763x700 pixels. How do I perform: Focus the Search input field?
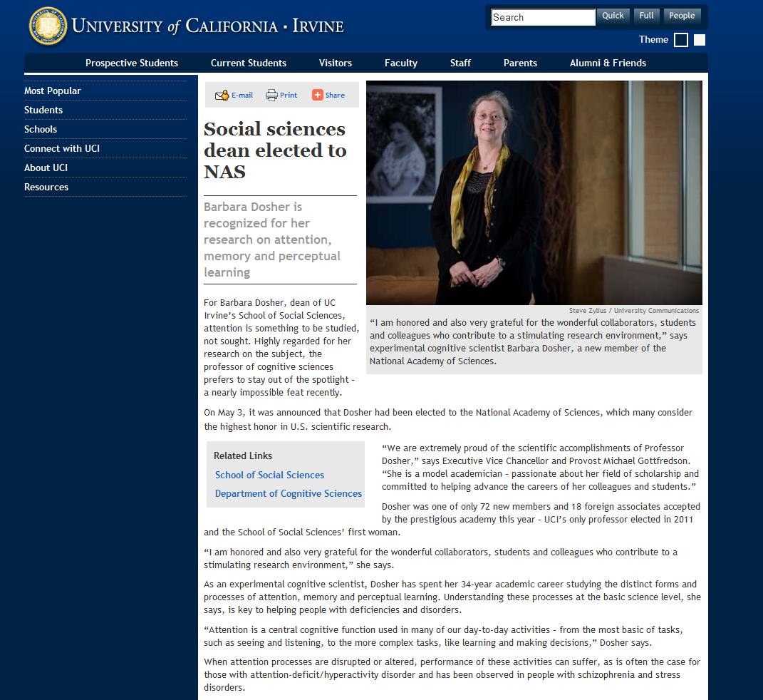(543, 17)
